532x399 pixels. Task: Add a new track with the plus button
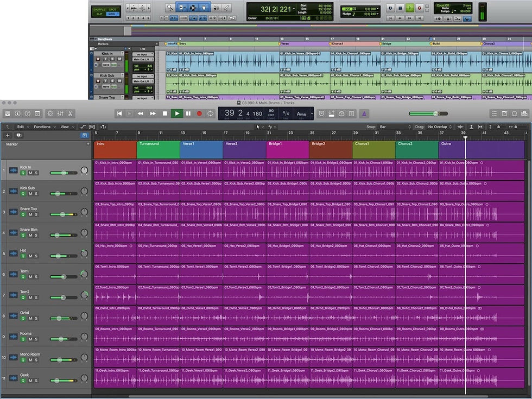coord(8,135)
